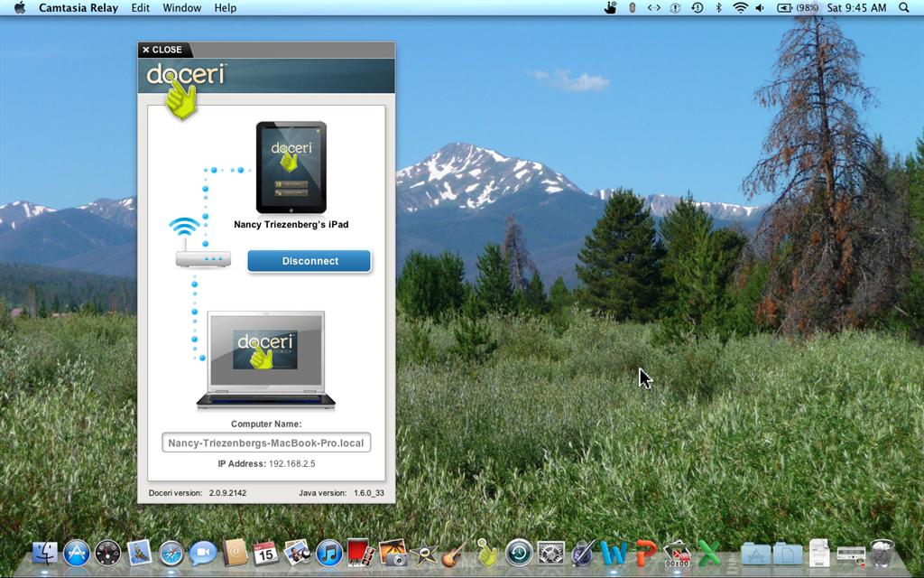This screenshot has height=578, width=924.
Task: Click the Time Machine icon in menu bar
Action: [698, 7]
